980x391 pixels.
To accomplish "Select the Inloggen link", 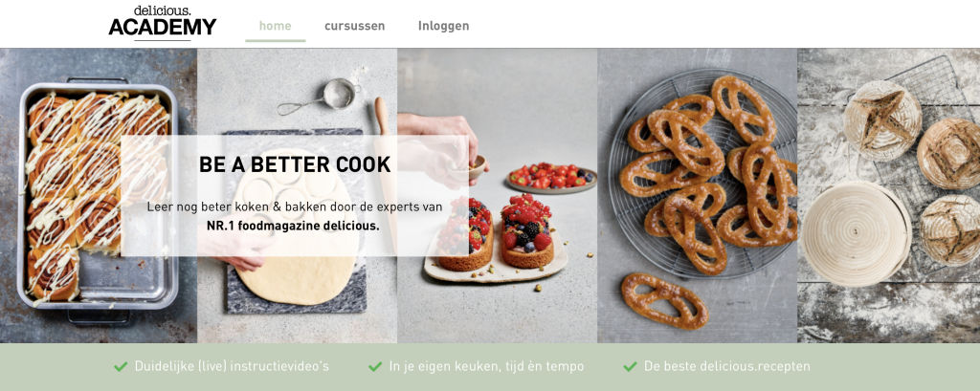I will 443,26.
